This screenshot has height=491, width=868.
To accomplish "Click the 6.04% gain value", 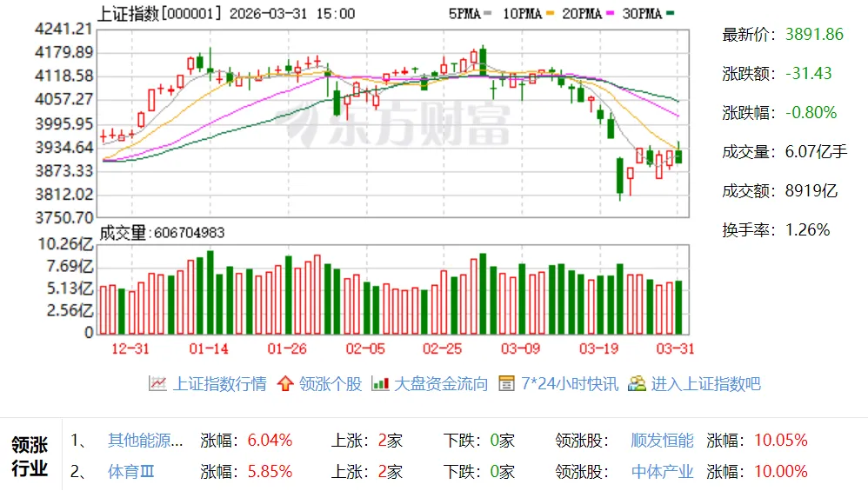I will coord(270,441).
